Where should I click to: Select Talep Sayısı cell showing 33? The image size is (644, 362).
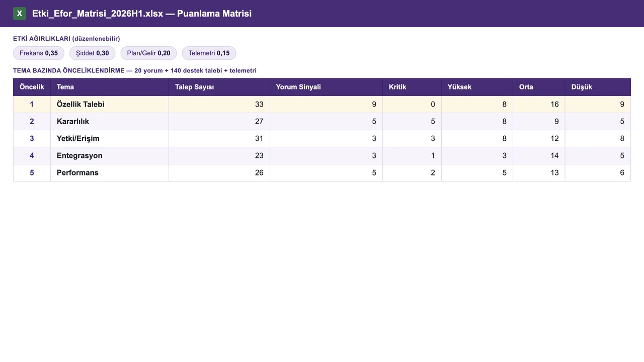(219, 104)
